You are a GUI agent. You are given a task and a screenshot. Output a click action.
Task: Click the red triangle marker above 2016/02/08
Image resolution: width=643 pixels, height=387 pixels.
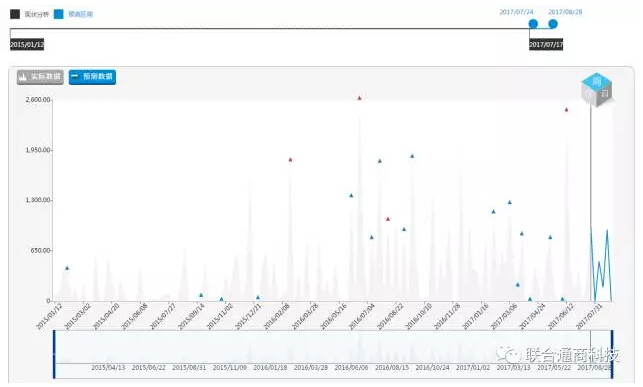pos(290,160)
